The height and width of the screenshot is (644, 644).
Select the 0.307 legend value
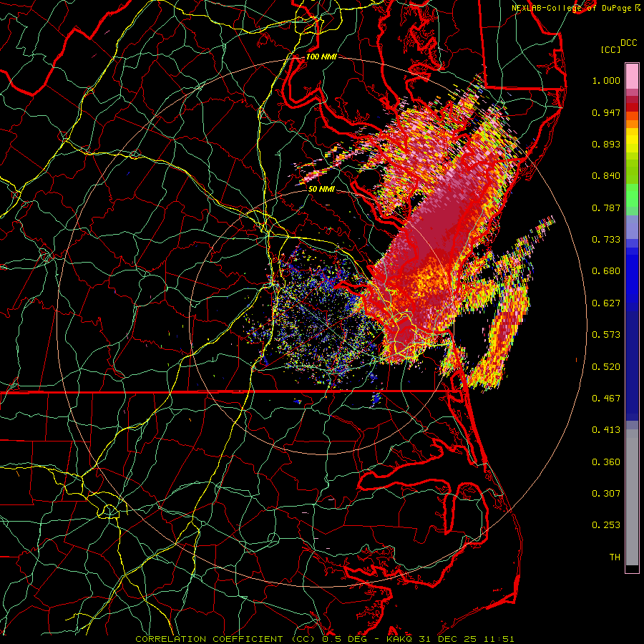(x=606, y=494)
